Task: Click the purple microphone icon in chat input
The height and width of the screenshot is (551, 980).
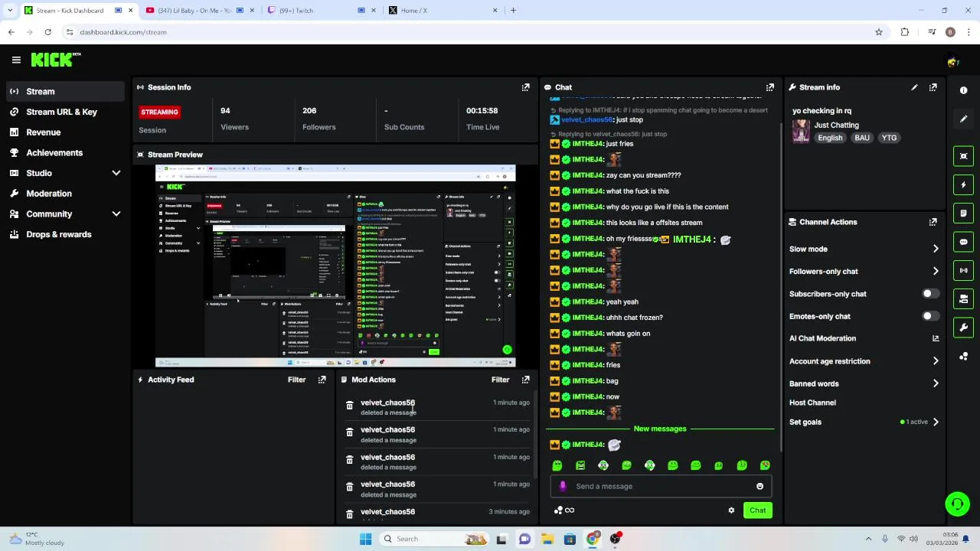Action: click(563, 486)
